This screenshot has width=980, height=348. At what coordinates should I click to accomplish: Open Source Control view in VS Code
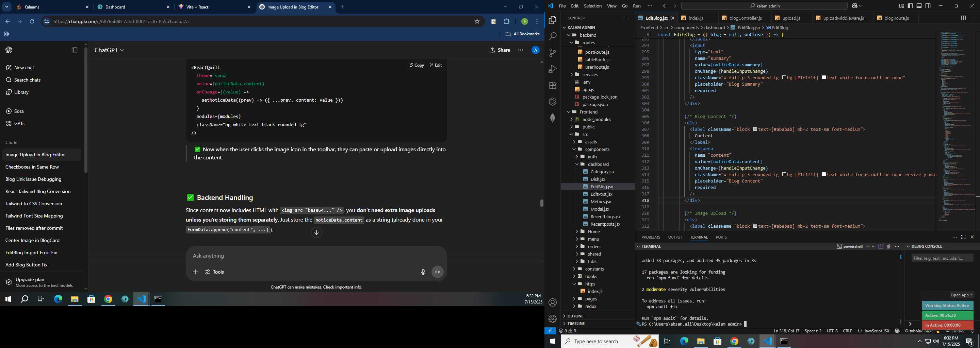552,53
